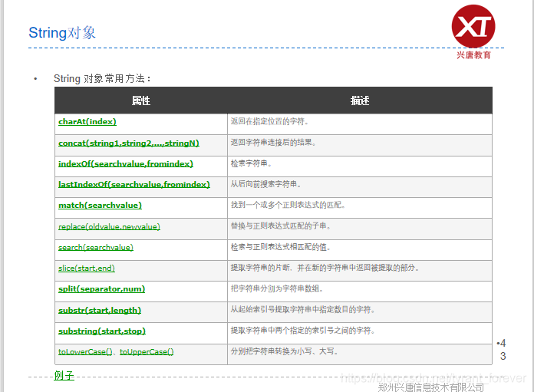Open the search(searchvalue) link
The image size is (534, 392).
[x=96, y=248]
